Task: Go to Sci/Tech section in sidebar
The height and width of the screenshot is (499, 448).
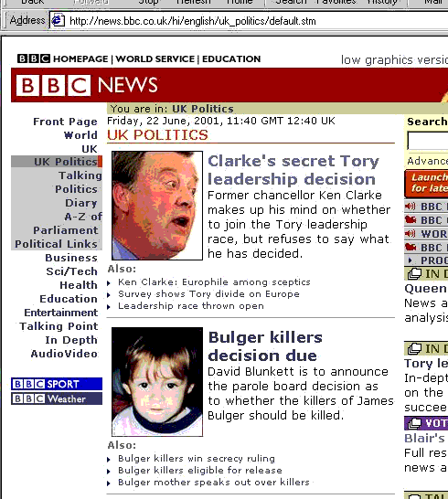Action: (71, 271)
